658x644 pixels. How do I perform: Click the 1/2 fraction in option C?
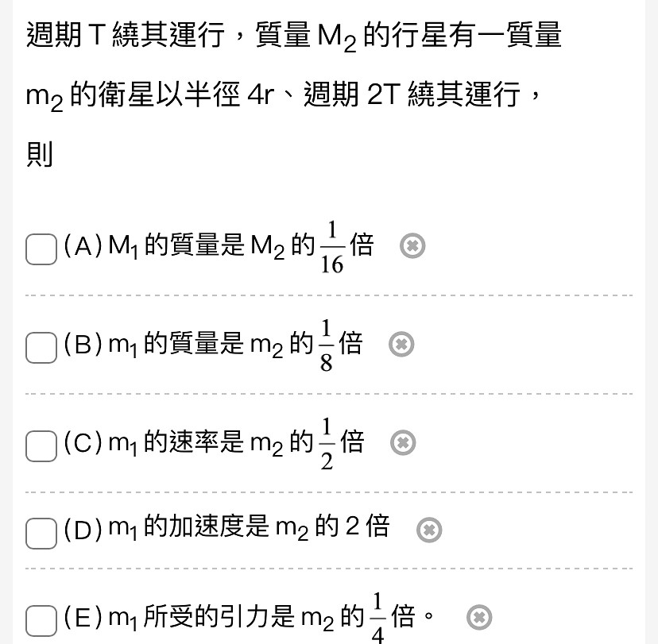coord(327,444)
